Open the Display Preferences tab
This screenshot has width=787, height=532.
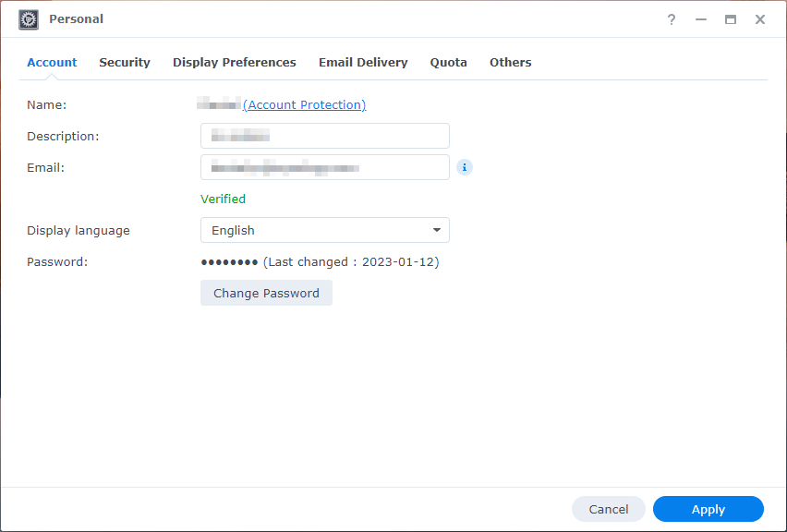pyautogui.click(x=234, y=62)
